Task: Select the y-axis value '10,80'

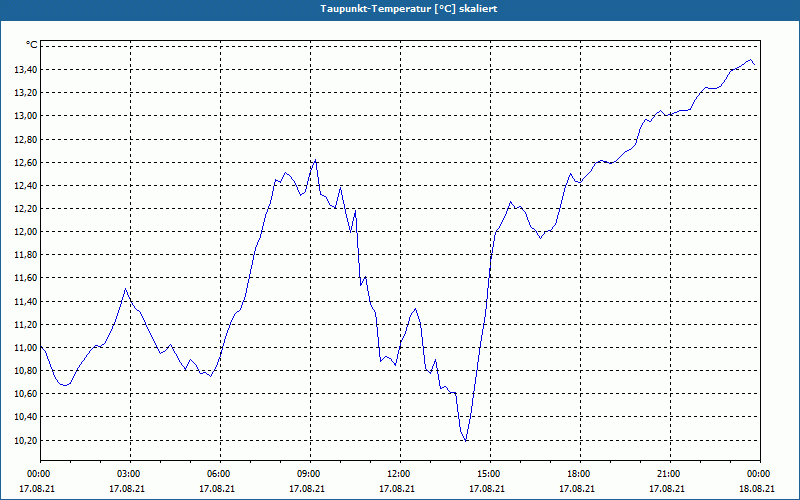Action: click(25, 370)
